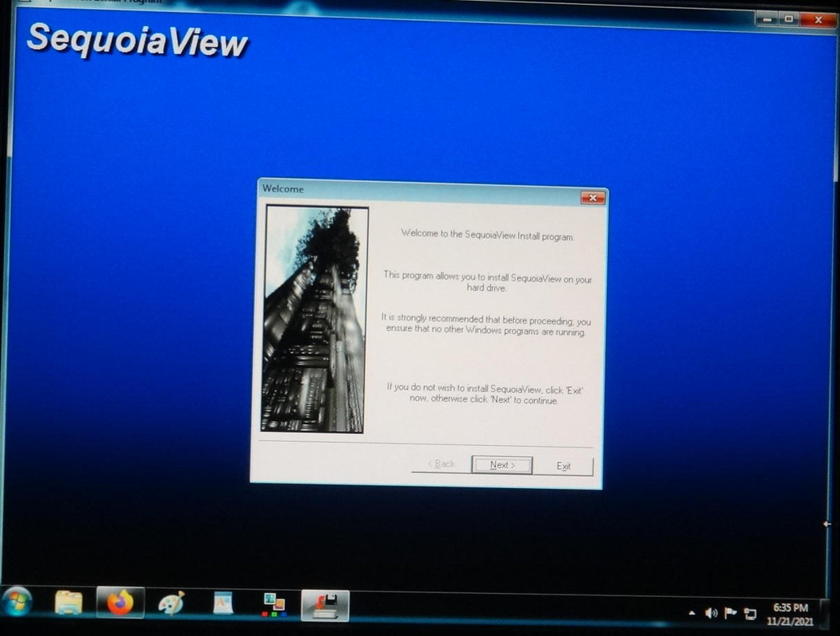Close the SequoiaView installer main window

coord(818,21)
